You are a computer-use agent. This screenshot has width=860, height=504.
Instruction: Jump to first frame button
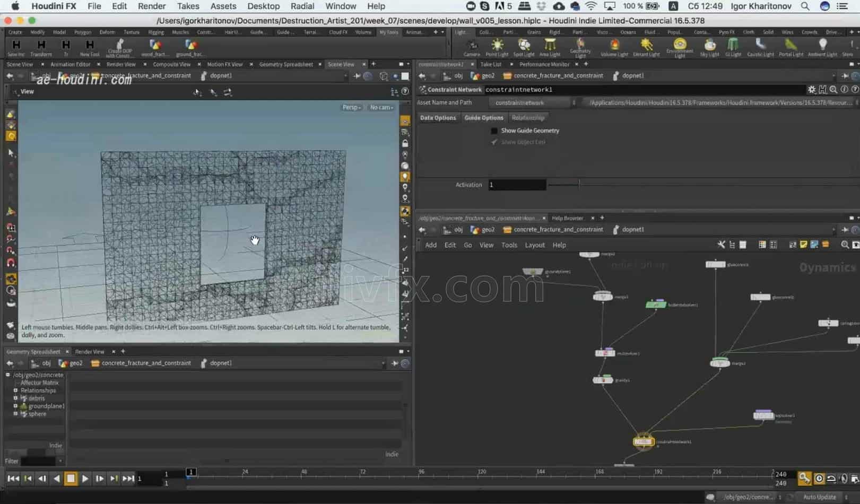(13, 479)
